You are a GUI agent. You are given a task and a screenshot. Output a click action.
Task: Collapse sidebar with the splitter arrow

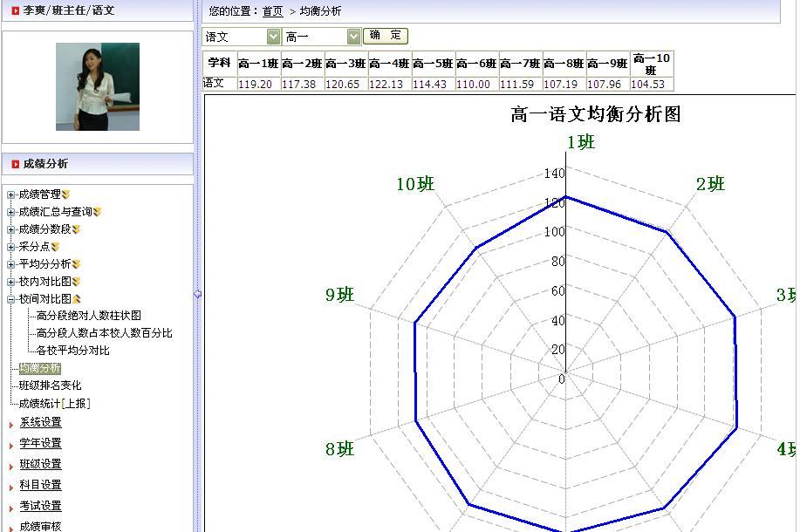point(198,294)
